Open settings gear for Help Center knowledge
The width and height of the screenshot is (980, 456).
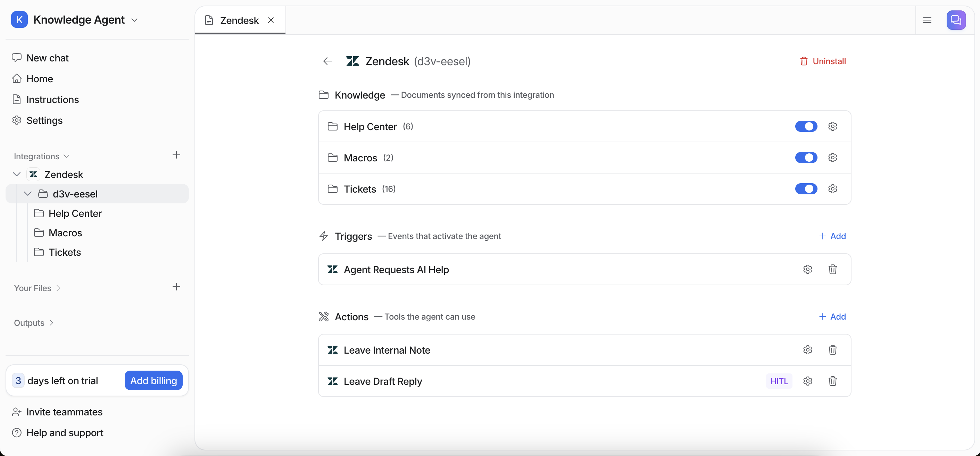click(x=832, y=126)
